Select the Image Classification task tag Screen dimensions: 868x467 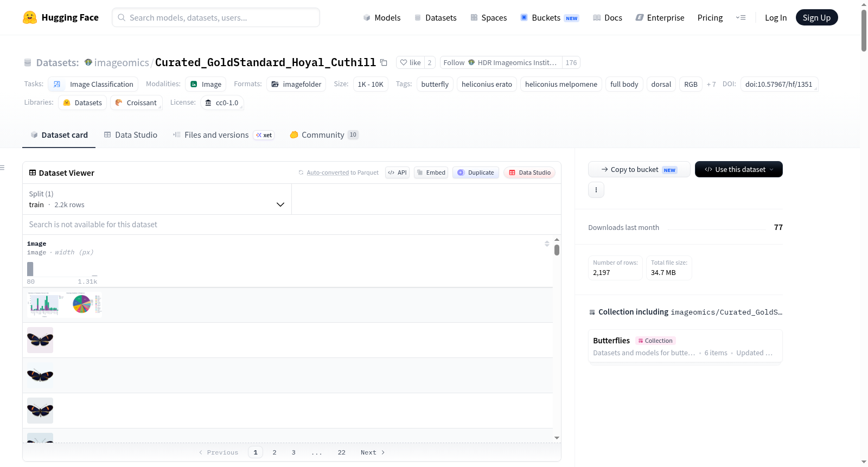[x=93, y=84]
